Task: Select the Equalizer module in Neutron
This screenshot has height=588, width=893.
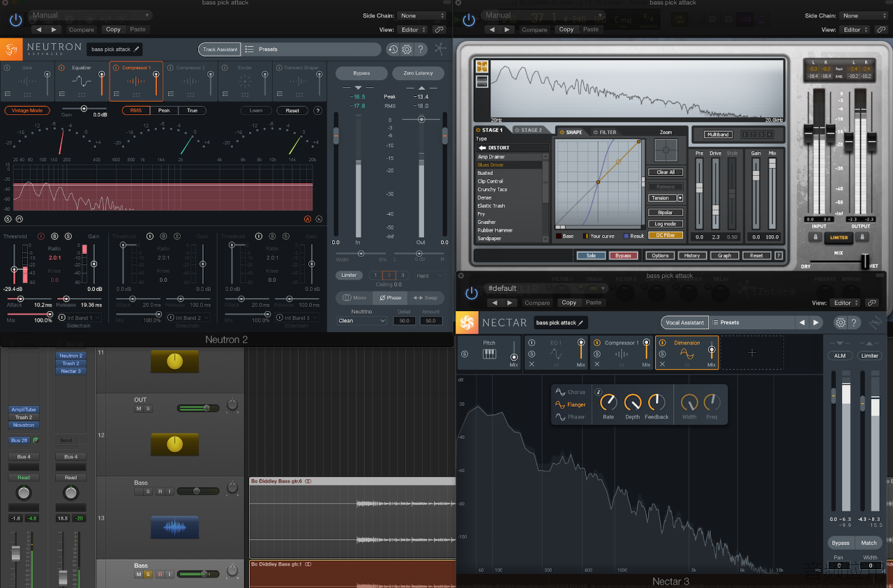Action: pyautogui.click(x=82, y=81)
